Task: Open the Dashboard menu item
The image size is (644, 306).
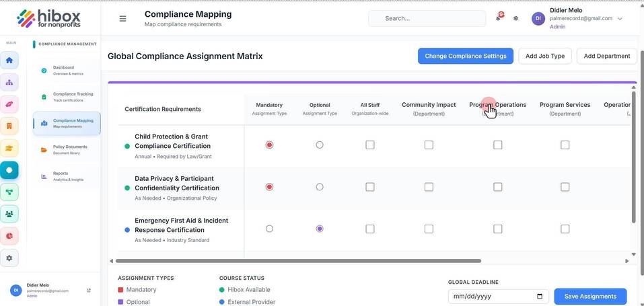Action: pyautogui.click(x=67, y=71)
